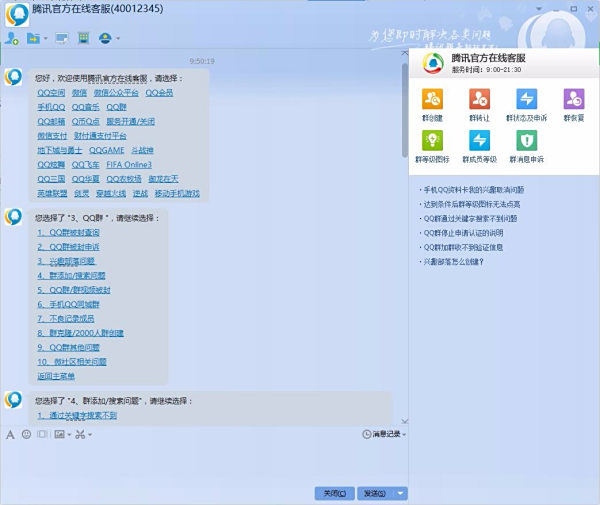Screen dimensions: 600x505
Task: Click the chat scrollbar thumb
Action: 404,110
